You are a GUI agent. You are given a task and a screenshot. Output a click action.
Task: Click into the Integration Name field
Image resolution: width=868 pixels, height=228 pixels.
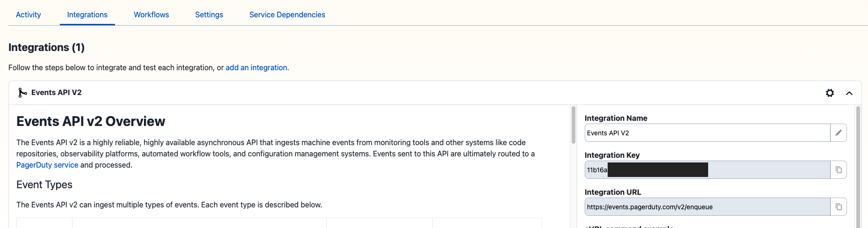(707, 133)
